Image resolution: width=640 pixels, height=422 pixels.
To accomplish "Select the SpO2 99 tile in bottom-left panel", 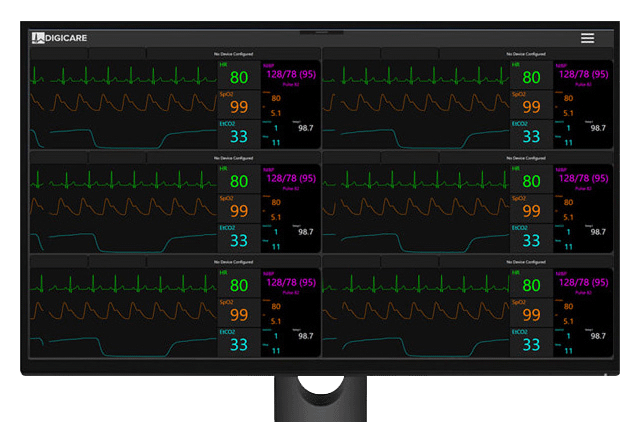I will point(239,313).
